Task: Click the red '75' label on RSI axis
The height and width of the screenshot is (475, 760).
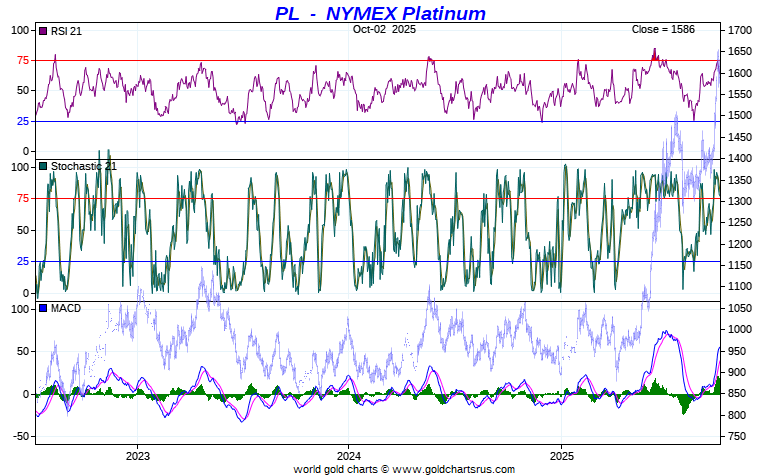Action: point(23,61)
